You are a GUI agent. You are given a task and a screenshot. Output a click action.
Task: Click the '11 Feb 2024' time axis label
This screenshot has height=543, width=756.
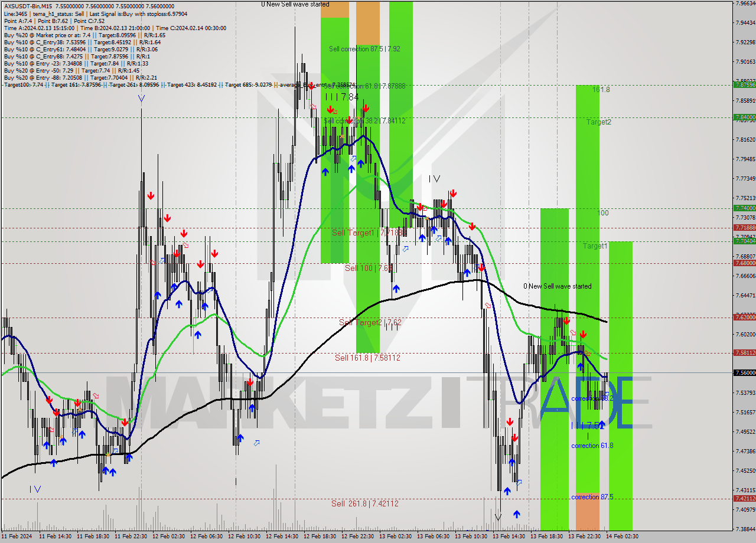click(x=16, y=537)
